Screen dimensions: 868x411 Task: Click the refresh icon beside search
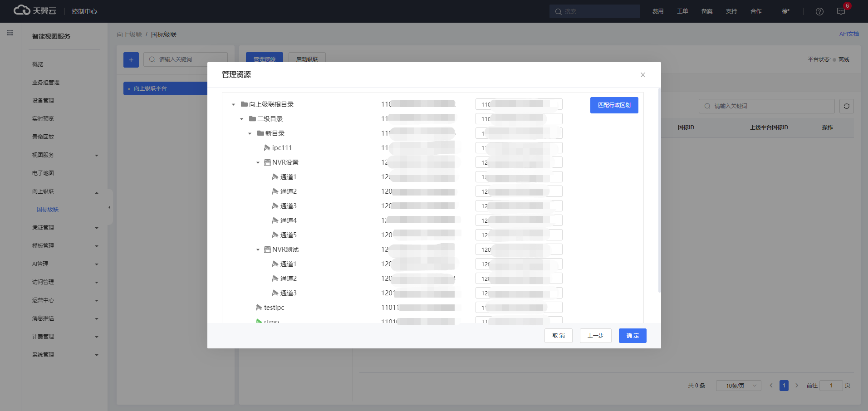coord(846,106)
